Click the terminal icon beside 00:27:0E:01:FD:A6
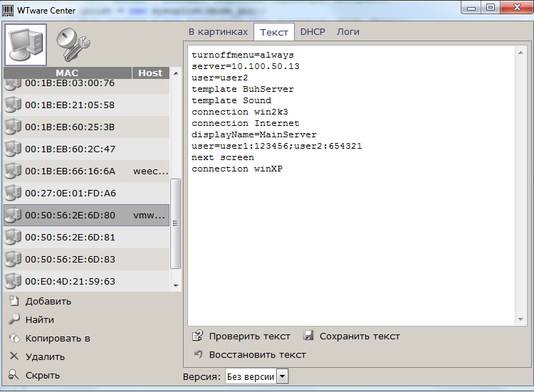 [x=13, y=194]
